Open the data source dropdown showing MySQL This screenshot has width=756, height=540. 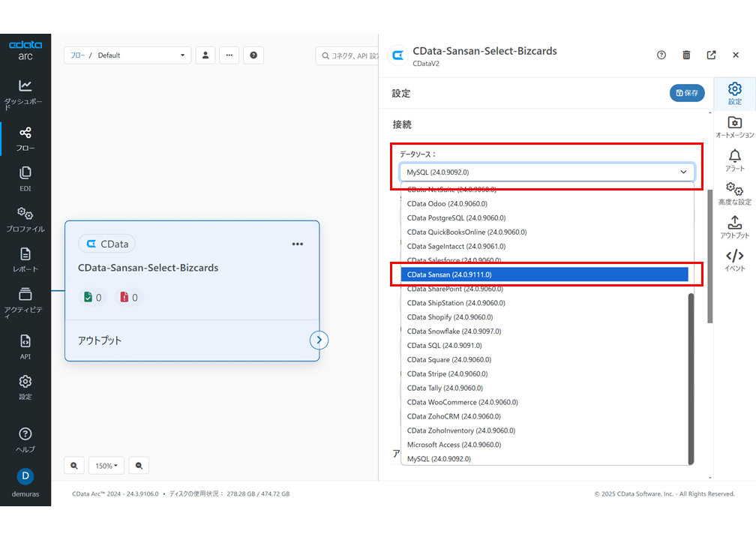(547, 172)
